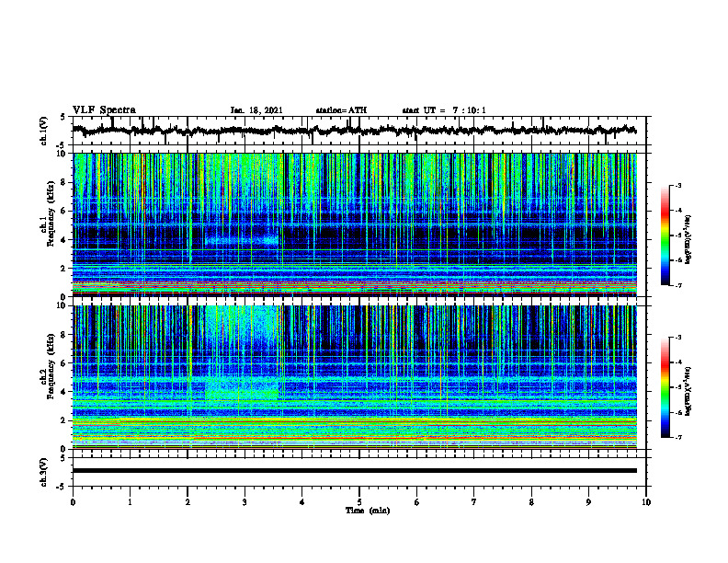
Task: Click the 'ch.3(V)' bottom panel axis label
Action: pos(44,473)
